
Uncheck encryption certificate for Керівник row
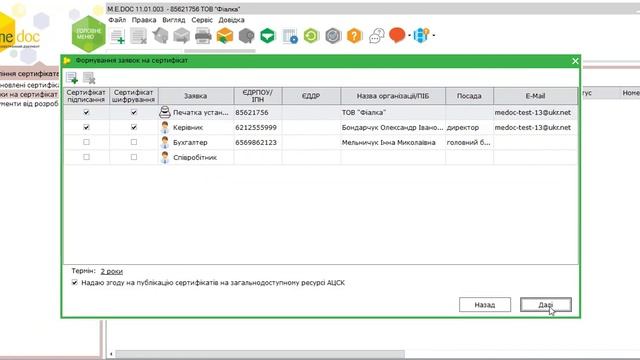134,127
